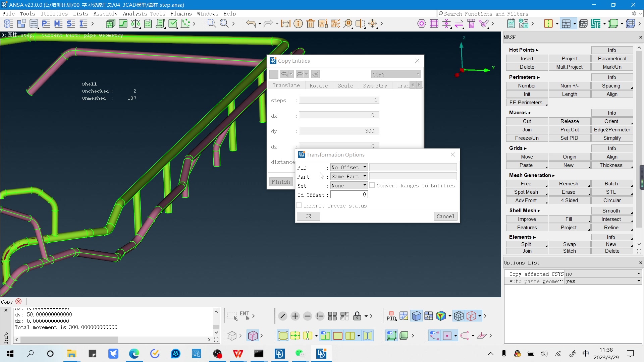
Task: Click Cancel in Transformation Options
Action: pos(445,216)
